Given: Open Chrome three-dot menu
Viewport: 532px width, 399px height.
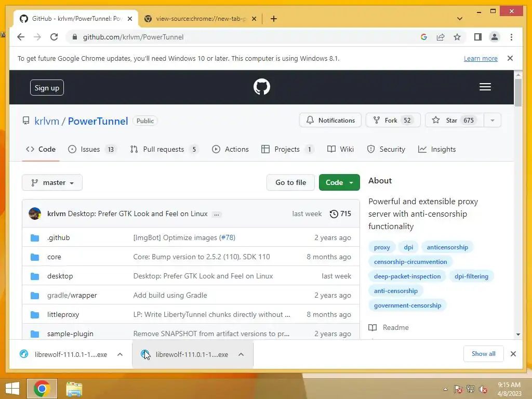Looking at the screenshot, I should tap(511, 37).
